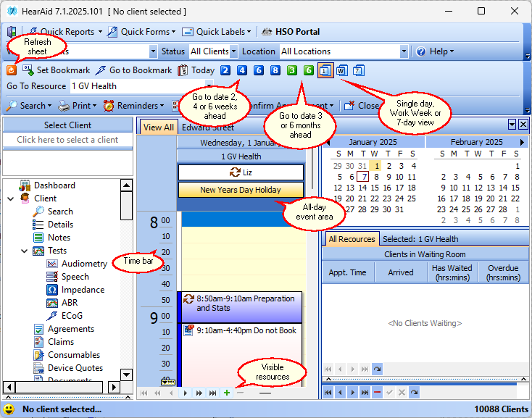Go to date 6 weeks ahead
Viewport: 532px width, 418px height.
(259, 70)
